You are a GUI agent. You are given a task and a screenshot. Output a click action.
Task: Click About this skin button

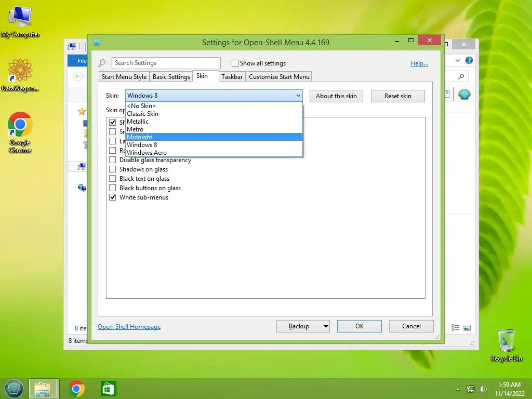point(336,96)
